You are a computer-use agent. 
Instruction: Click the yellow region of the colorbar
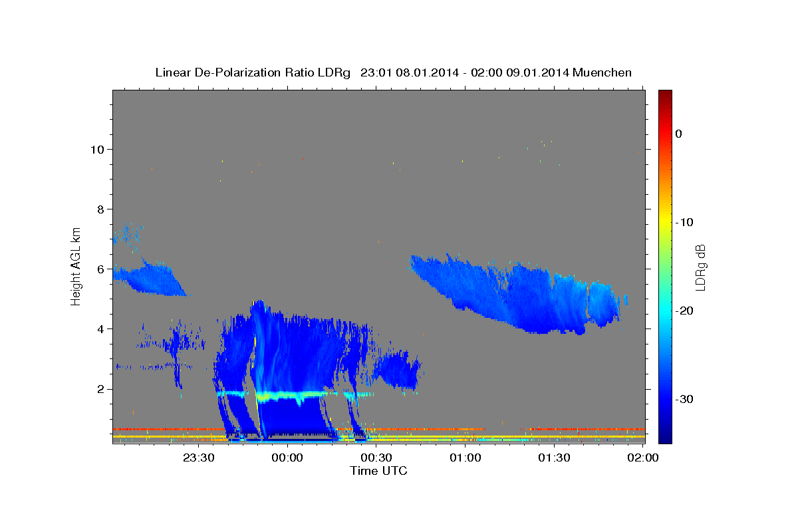tap(665, 222)
